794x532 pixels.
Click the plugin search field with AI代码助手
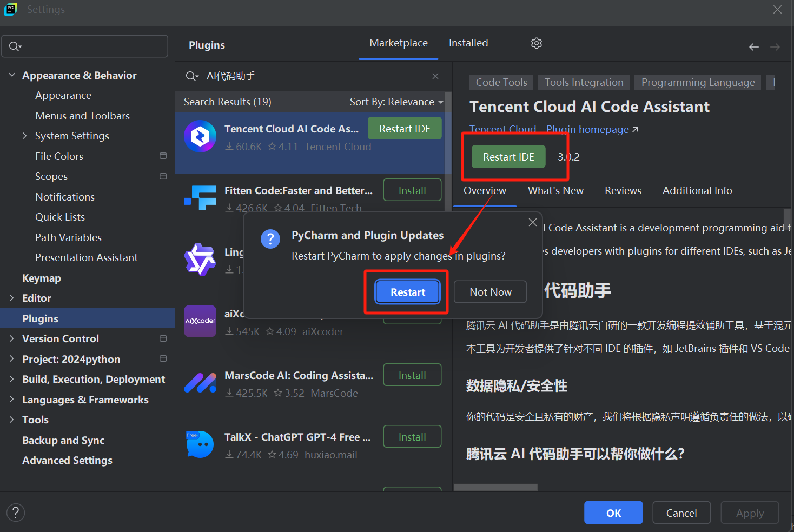[x=313, y=76]
